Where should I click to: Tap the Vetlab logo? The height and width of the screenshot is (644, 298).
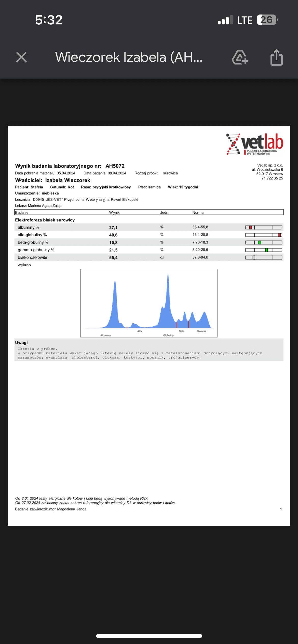click(x=255, y=144)
